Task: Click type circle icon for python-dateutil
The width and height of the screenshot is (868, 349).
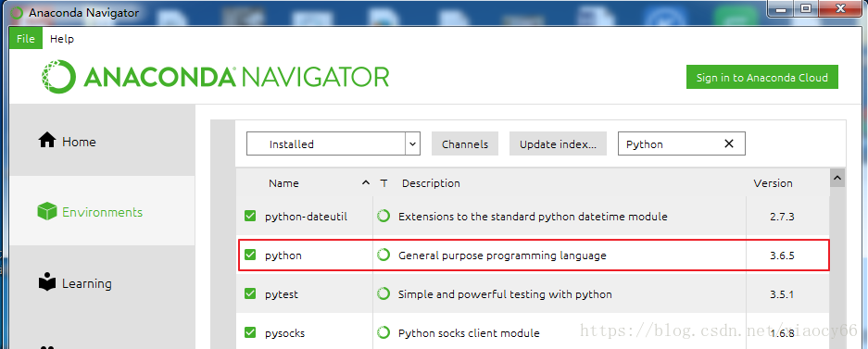Action: tap(384, 217)
